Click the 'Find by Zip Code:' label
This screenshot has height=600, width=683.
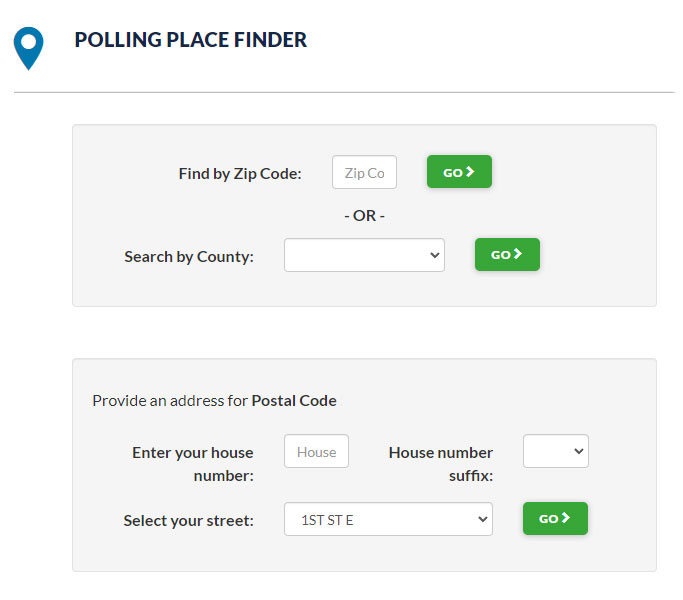coord(240,173)
